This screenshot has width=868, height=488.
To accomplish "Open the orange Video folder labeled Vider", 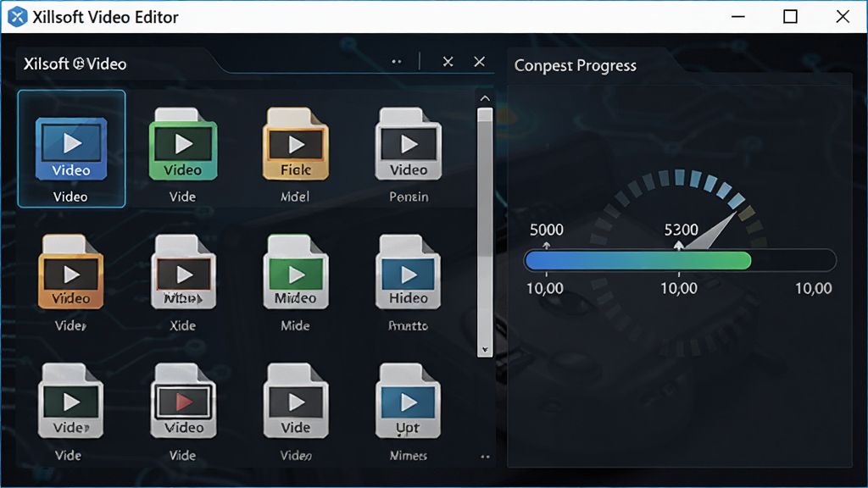I will click(70, 272).
